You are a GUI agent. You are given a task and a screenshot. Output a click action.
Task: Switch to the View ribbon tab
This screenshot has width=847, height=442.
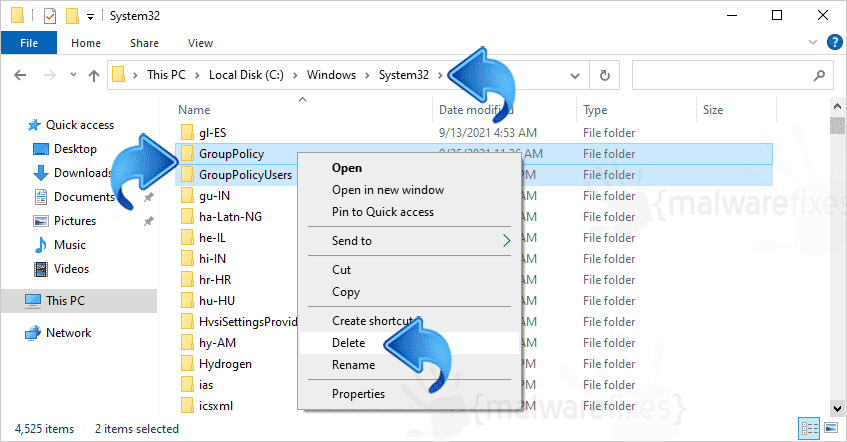click(x=200, y=43)
